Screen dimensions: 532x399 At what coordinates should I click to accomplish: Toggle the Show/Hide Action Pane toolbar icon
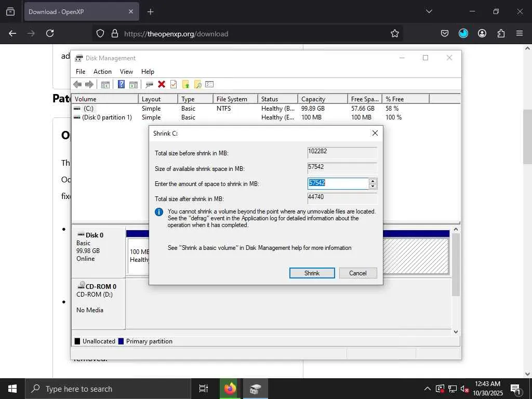click(x=134, y=85)
